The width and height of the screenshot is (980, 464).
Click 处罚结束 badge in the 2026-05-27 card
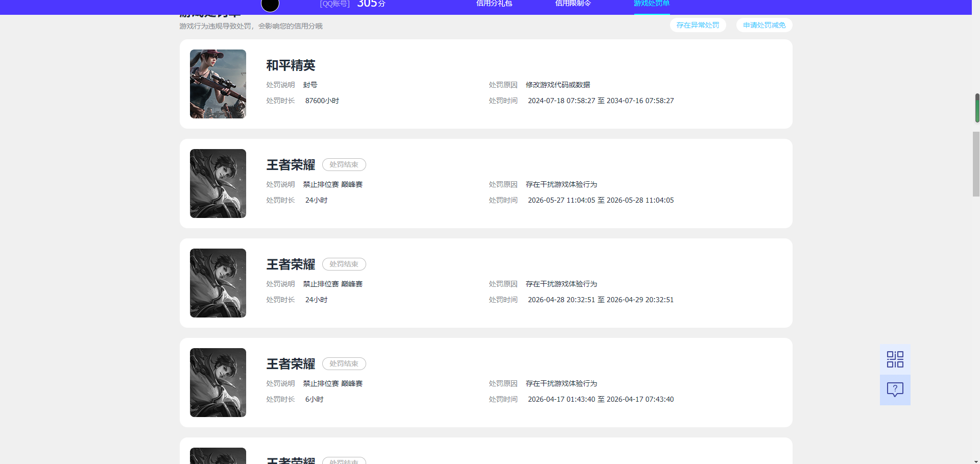pos(344,165)
